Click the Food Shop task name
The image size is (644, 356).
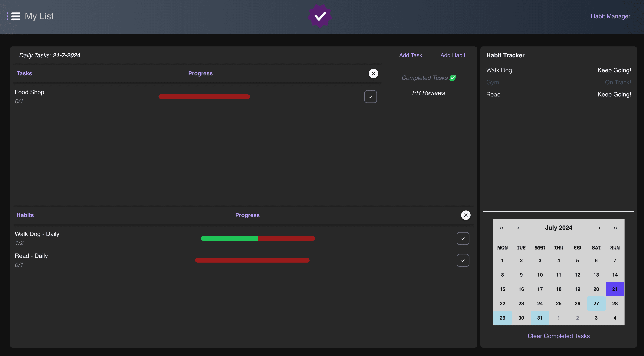tap(29, 92)
